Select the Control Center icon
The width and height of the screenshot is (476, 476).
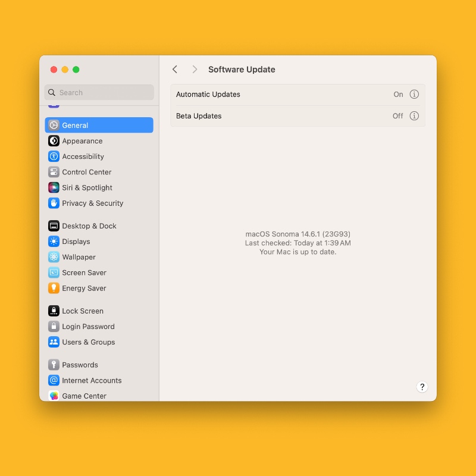point(54,172)
